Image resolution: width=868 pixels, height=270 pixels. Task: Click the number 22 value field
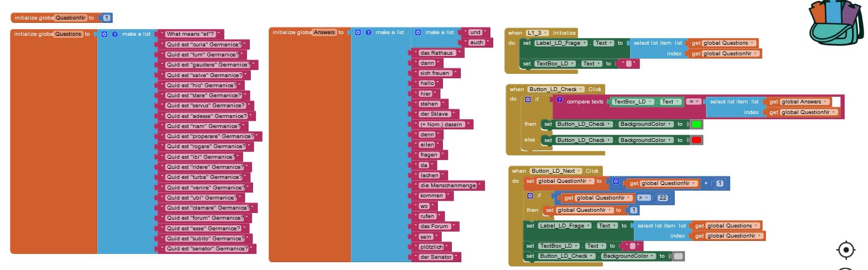(x=663, y=198)
